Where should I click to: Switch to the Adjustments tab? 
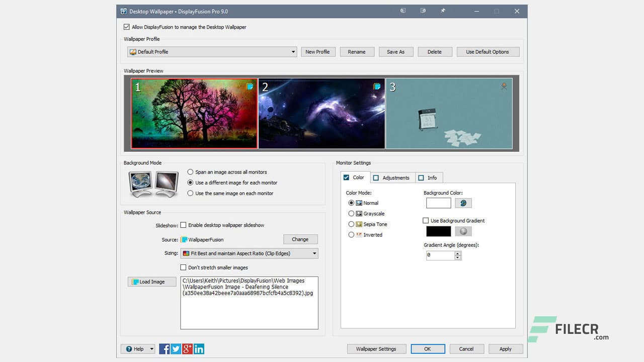(x=392, y=177)
